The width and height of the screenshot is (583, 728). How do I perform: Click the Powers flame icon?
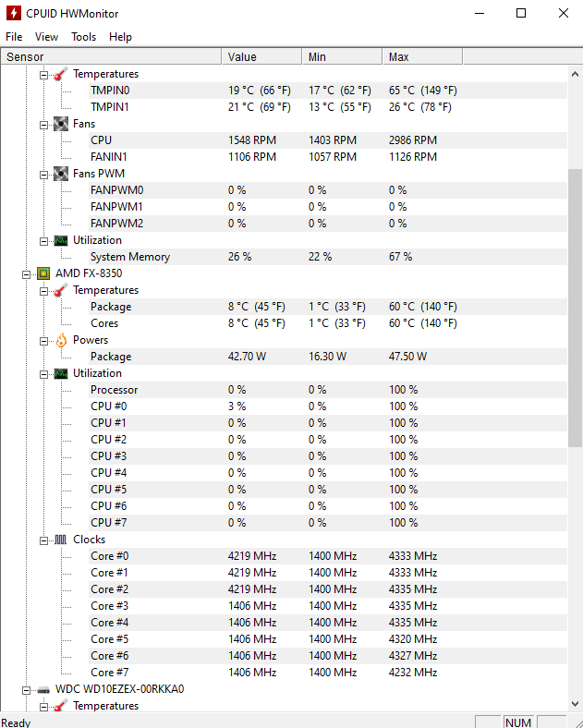pos(61,340)
